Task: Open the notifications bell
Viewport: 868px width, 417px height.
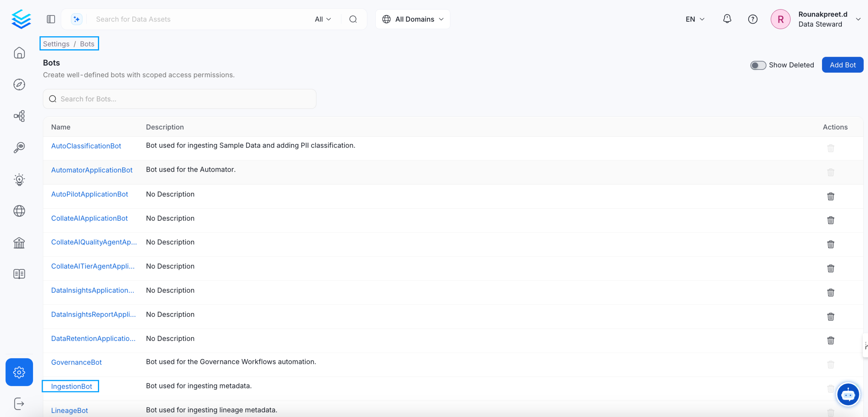Action: click(727, 19)
